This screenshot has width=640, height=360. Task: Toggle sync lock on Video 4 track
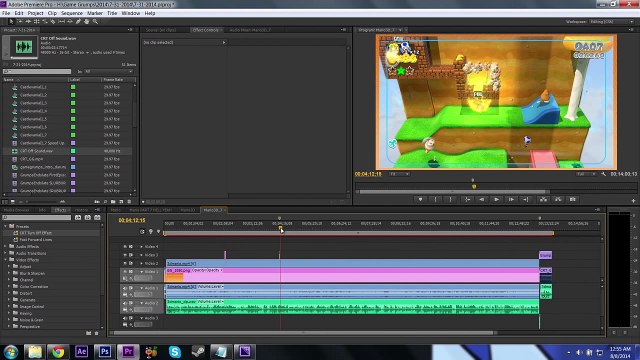tap(131, 247)
